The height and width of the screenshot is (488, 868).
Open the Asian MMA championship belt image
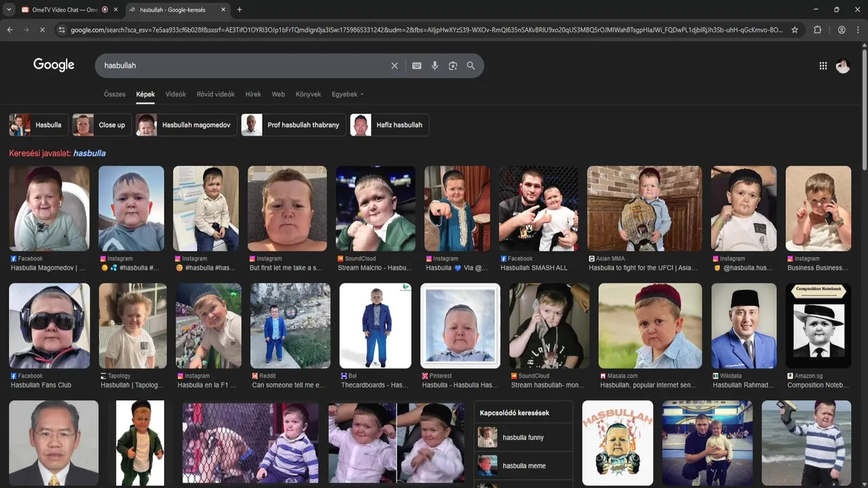644,209
